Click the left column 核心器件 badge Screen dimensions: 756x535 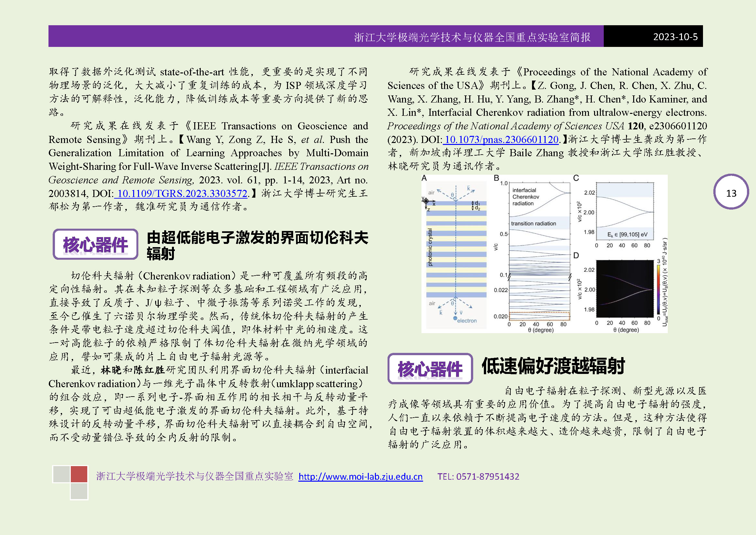click(95, 244)
